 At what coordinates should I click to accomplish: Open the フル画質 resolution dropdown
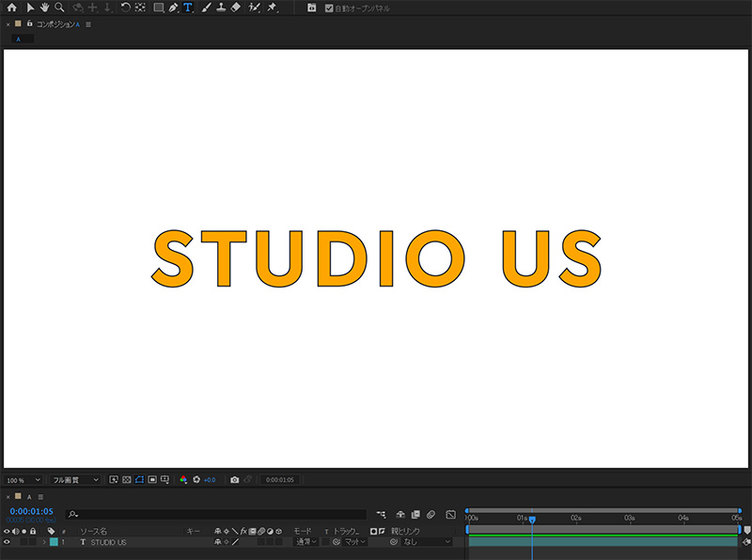(75, 479)
